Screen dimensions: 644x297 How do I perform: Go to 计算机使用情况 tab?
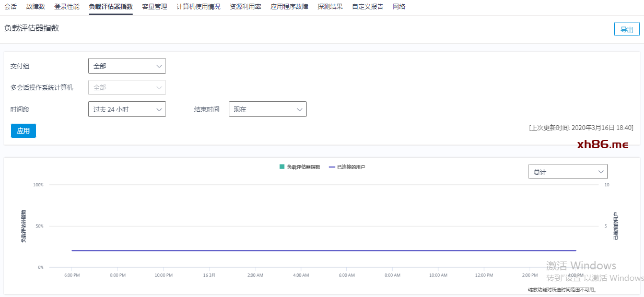click(x=198, y=7)
